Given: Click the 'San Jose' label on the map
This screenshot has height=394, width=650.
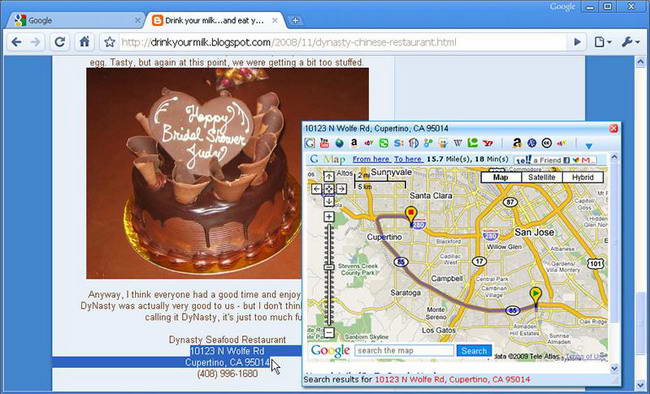Looking at the screenshot, I should pyautogui.click(x=534, y=232).
